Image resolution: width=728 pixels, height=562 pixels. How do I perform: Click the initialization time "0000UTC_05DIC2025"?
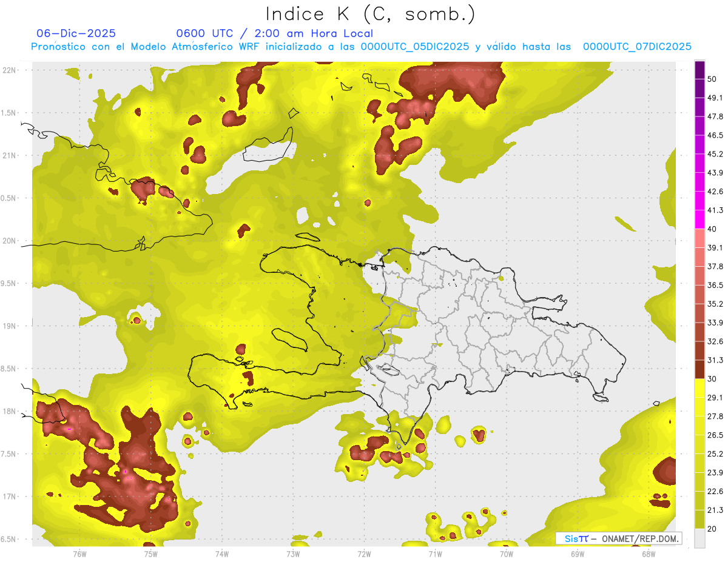point(415,47)
